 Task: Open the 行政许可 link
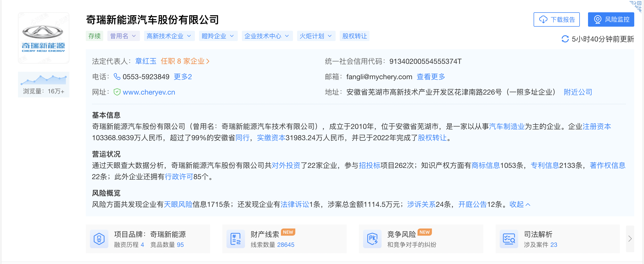coord(179,177)
